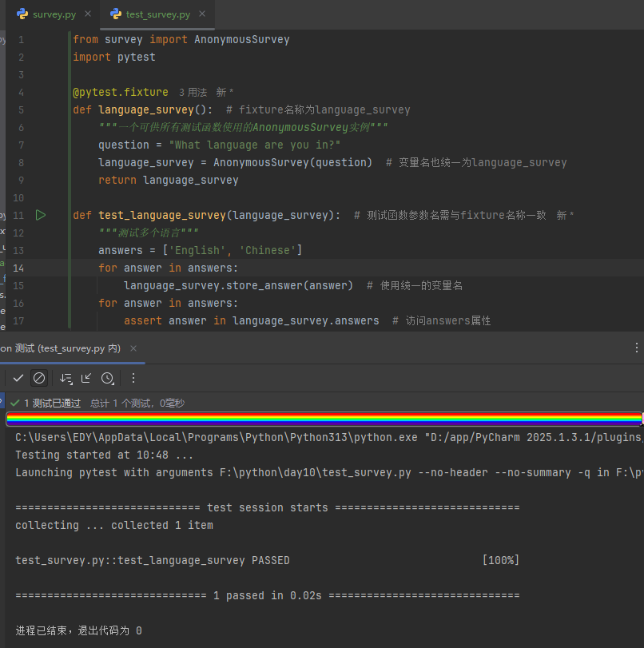Image resolution: width=644 pixels, height=648 pixels.
Task: Click the '1 测试已通过' status text
Action: click(x=53, y=404)
